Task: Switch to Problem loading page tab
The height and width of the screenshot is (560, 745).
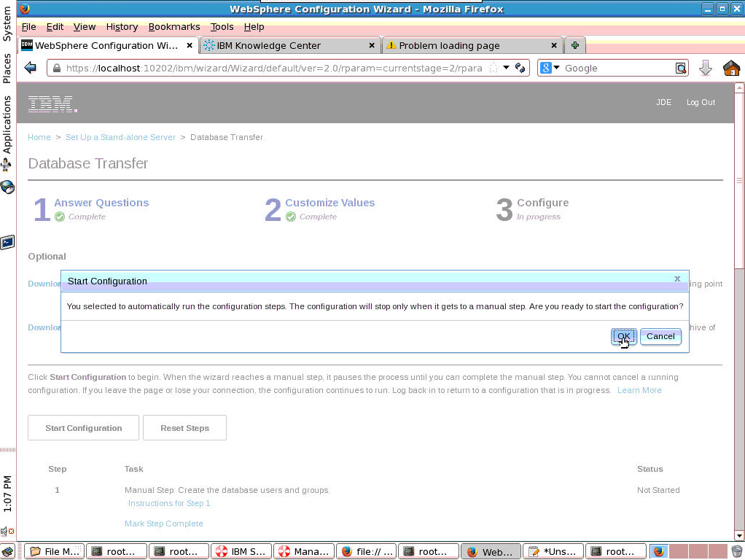Action: point(472,46)
